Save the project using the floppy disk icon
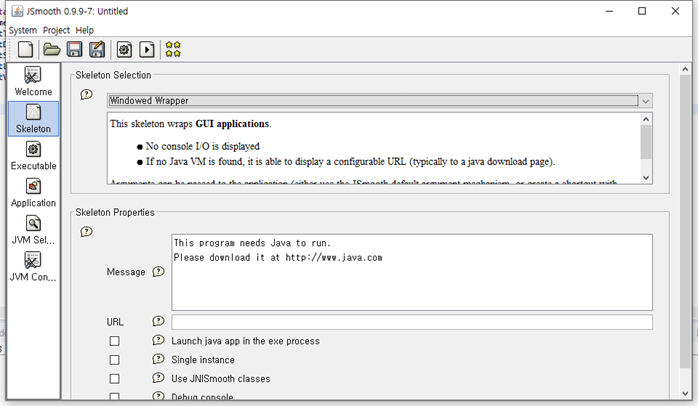The width and height of the screenshot is (698, 406). [x=74, y=49]
